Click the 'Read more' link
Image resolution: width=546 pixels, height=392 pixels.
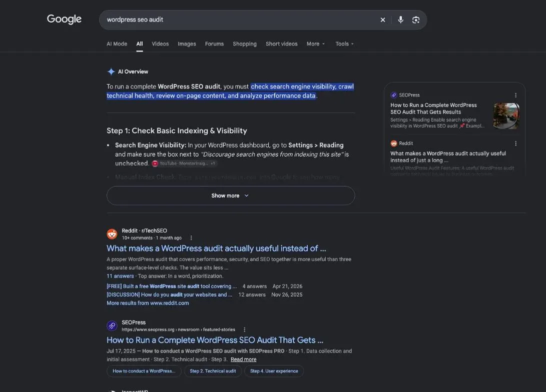243,359
